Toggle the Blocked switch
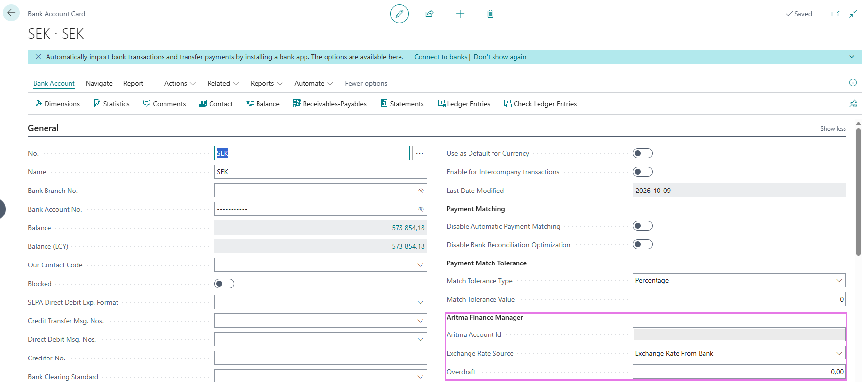The height and width of the screenshot is (382, 868). [x=224, y=284]
